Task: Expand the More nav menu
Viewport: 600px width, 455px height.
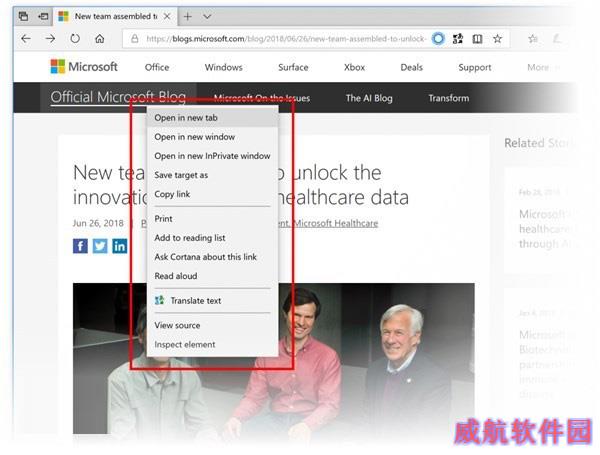Action: coord(541,67)
